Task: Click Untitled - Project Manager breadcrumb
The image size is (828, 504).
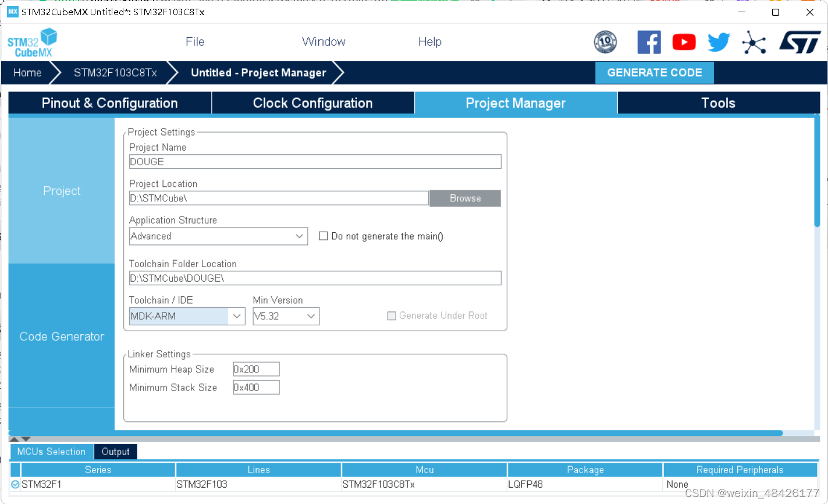Action: point(258,73)
